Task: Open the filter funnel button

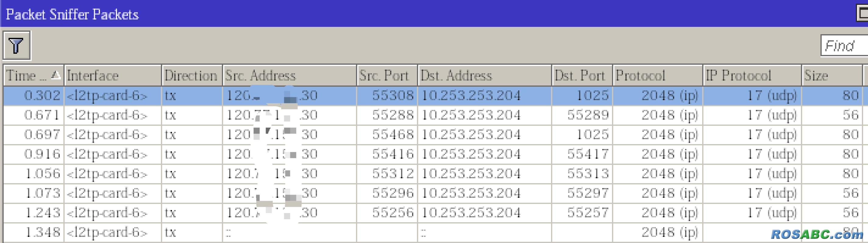Action: [x=17, y=45]
